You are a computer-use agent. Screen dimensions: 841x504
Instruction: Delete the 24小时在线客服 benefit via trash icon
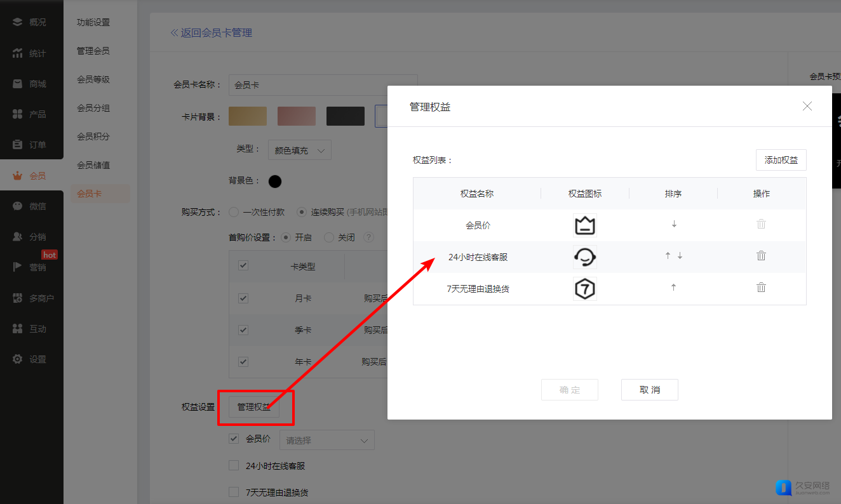tap(761, 256)
